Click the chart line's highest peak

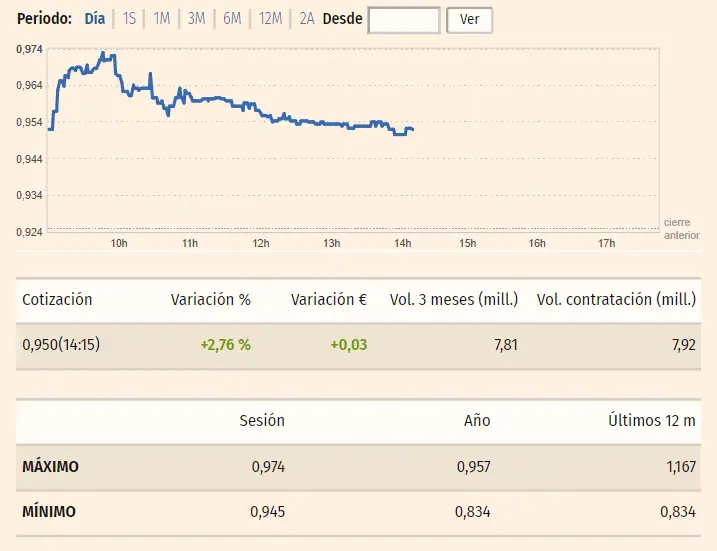click(x=103, y=53)
